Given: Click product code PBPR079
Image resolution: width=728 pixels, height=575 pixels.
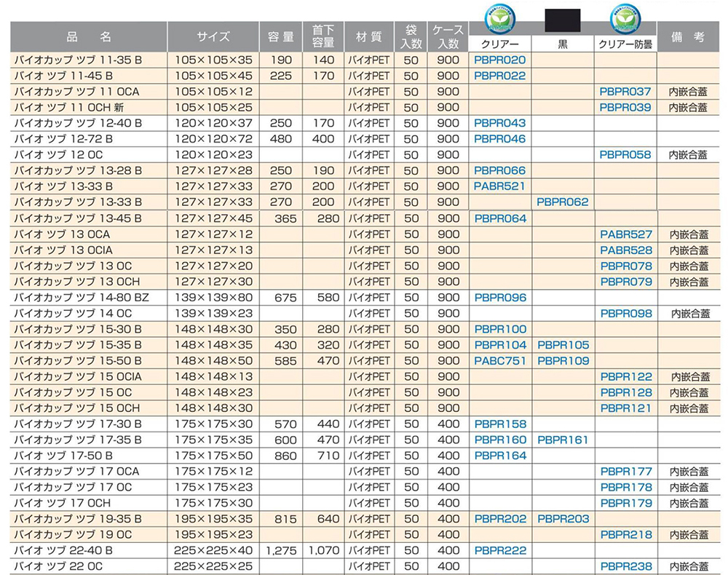Looking at the screenshot, I should coord(626,282).
